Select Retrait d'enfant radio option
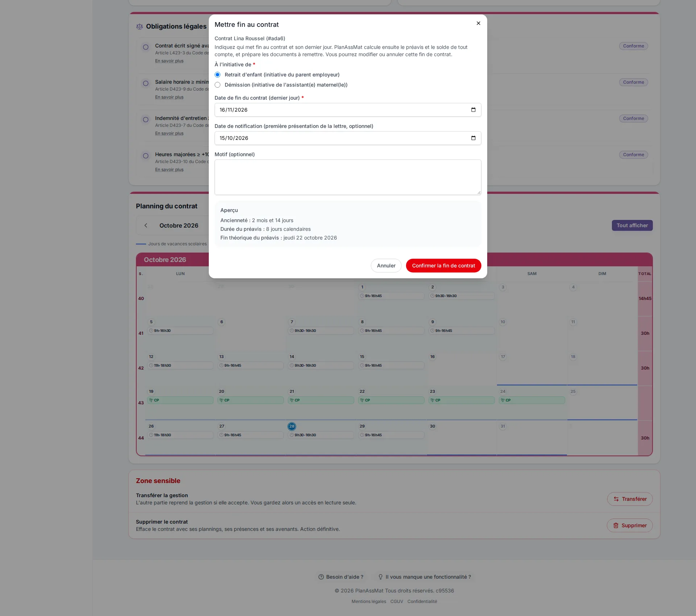Viewport: 696px width, 616px height. click(217, 75)
